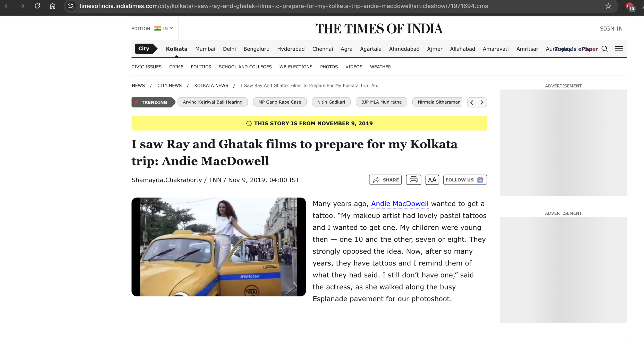Bookmark this page with the star
This screenshot has width=644, height=340.
pyautogui.click(x=608, y=6)
